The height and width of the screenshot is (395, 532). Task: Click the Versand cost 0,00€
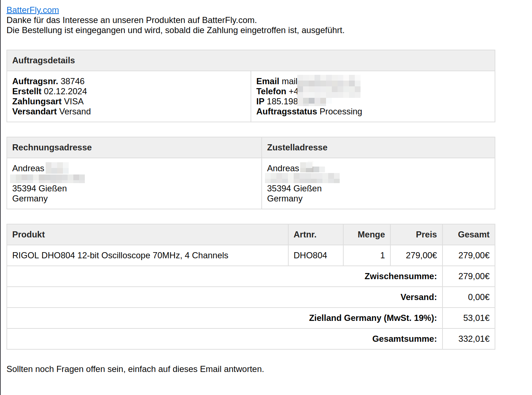click(478, 297)
